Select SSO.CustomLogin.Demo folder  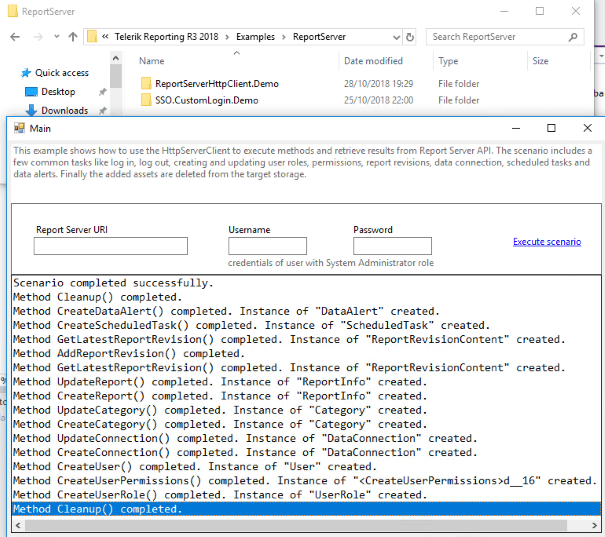[206, 100]
